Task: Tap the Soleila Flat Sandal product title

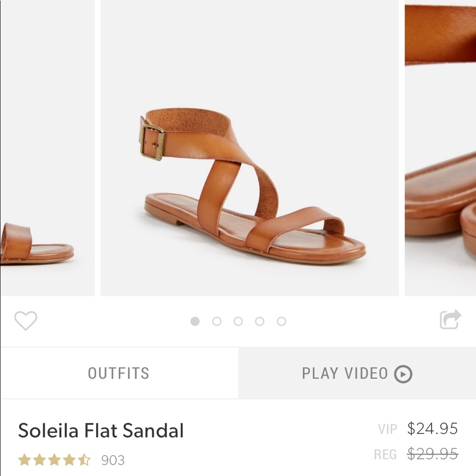Action: pos(101,430)
